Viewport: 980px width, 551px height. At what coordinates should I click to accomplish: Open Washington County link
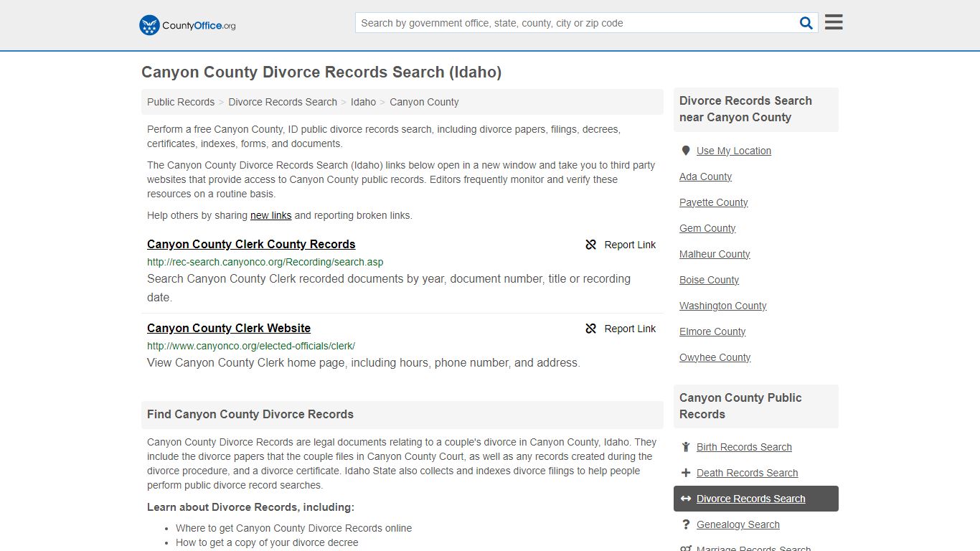coord(723,306)
